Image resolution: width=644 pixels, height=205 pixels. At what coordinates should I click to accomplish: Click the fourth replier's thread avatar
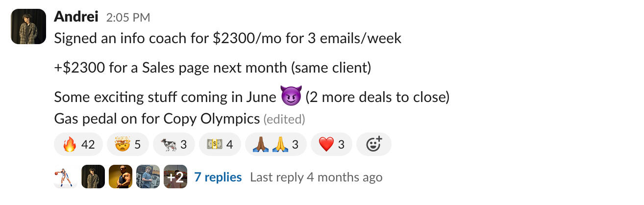click(148, 177)
